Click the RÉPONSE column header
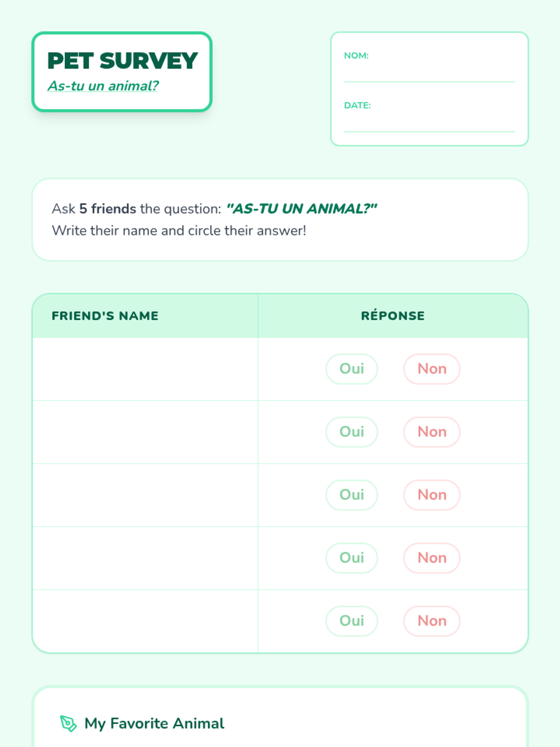 pyautogui.click(x=392, y=316)
